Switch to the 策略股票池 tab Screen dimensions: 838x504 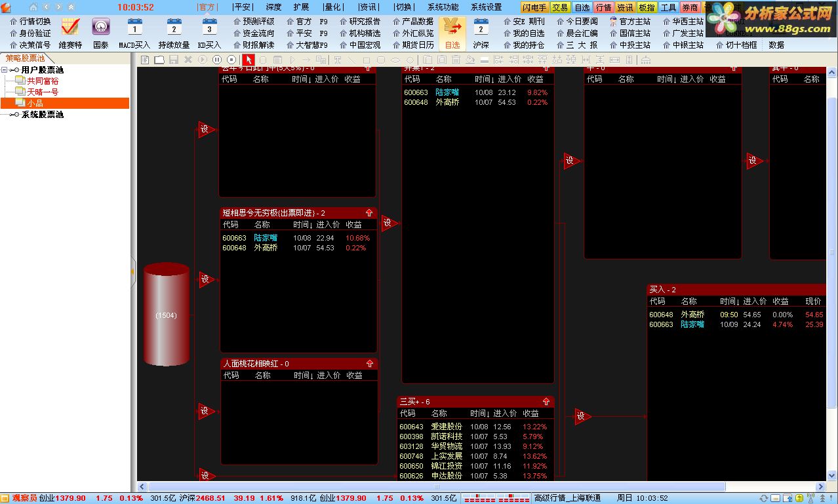click(25, 58)
